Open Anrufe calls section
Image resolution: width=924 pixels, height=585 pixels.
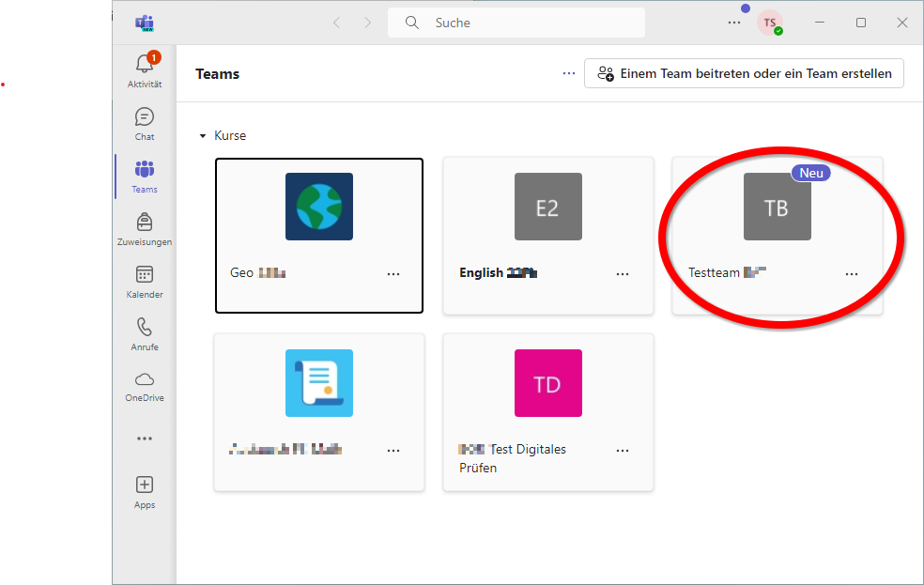145,334
